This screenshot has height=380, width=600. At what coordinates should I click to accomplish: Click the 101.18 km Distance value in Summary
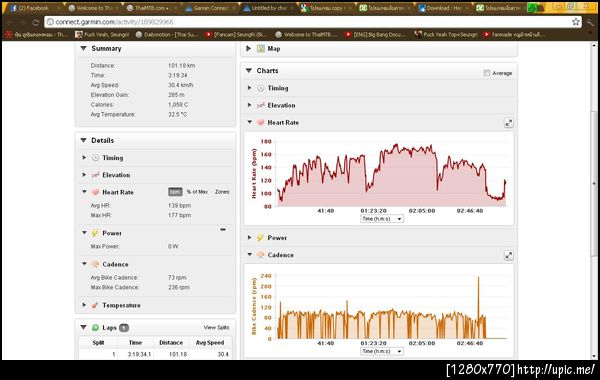click(181, 66)
